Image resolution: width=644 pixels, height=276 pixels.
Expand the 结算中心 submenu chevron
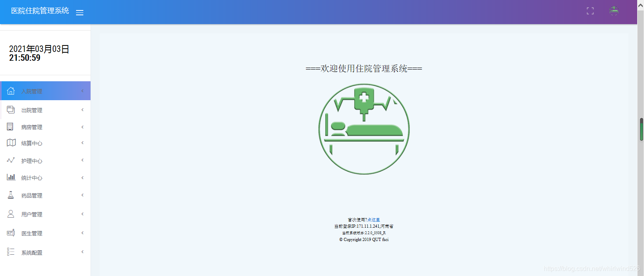click(83, 143)
